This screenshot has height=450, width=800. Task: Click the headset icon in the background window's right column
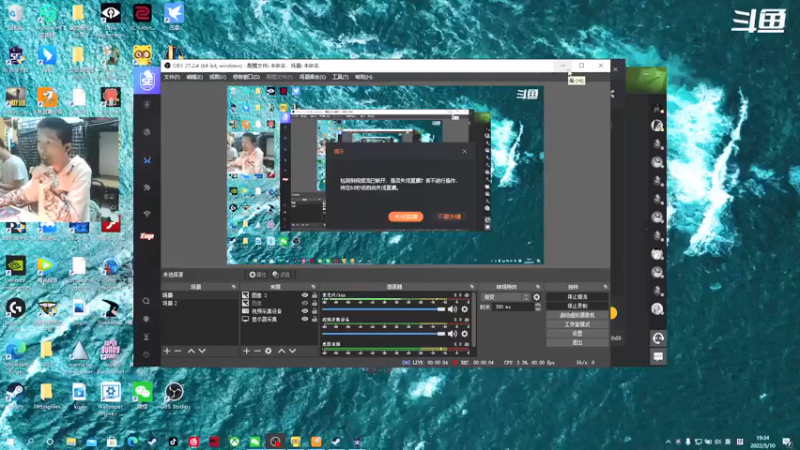click(658, 338)
